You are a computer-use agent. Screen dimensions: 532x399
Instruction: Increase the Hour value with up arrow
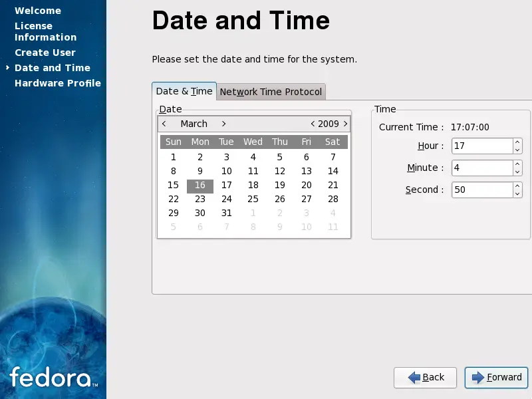click(517, 142)
